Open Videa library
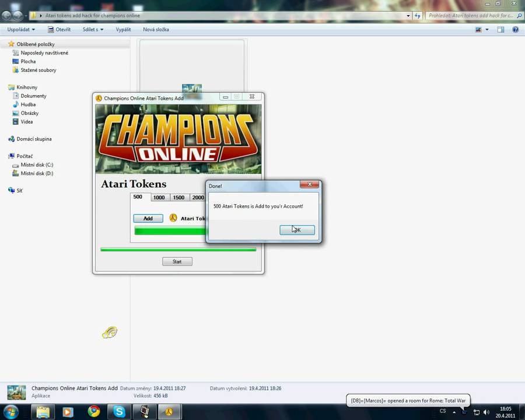This screenshot has height=420, width=525. (x=26, y=122)
